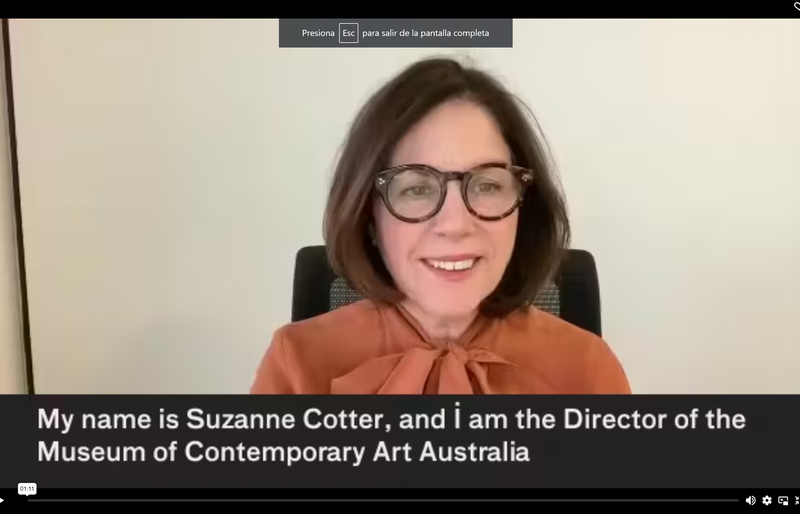Enable picture-in-picture mode icon

[783, 500]
